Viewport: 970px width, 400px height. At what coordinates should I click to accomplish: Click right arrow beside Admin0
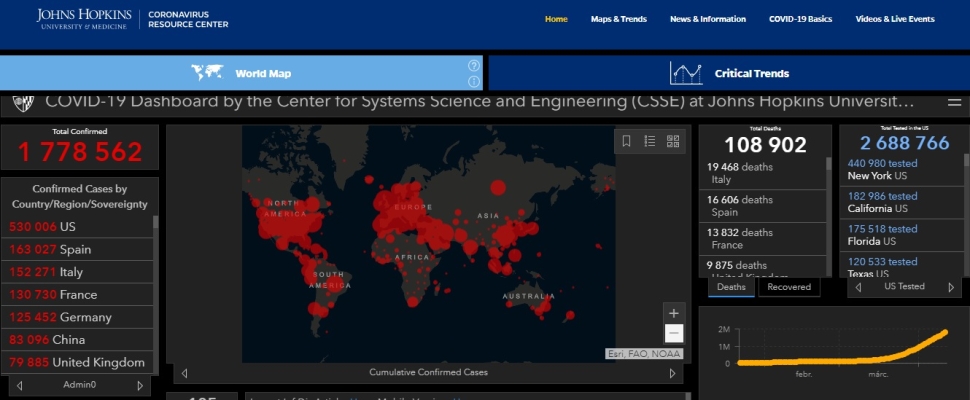click(x=140, y=385)
